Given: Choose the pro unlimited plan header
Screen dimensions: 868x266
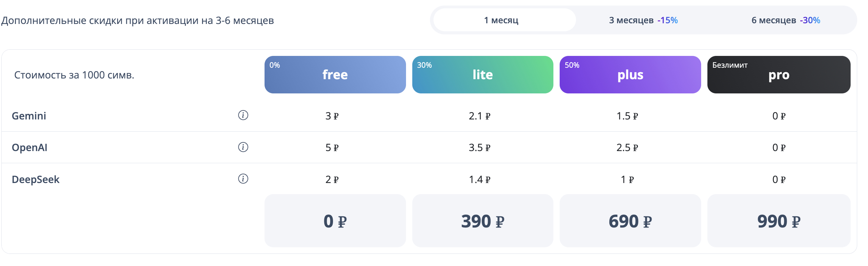Looking at the screenshot, I should click(x=779, y=75).
